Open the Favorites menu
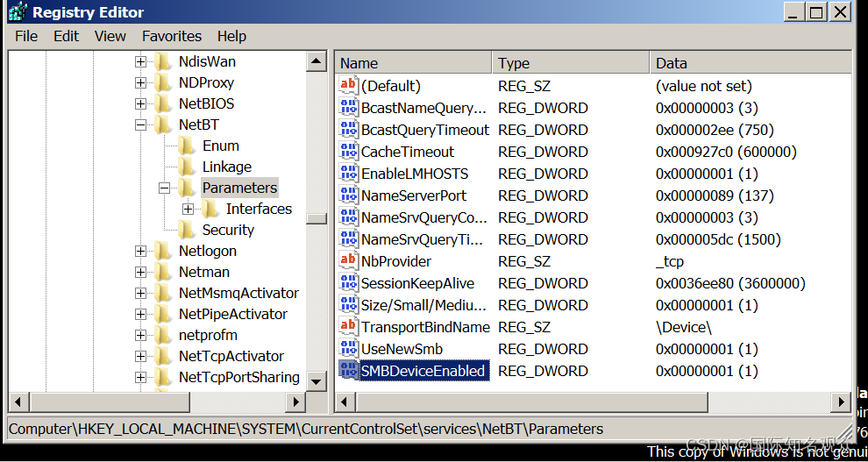This screenshot has height=462, width=868. tap(172, 37)
